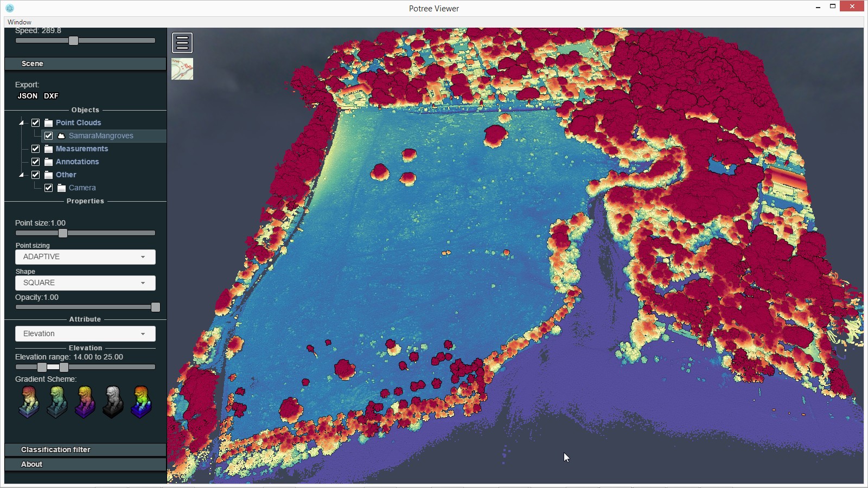Click the Potree app icon in title bar
The height and width of the screenshot is (488, 868).
(10, 8)
